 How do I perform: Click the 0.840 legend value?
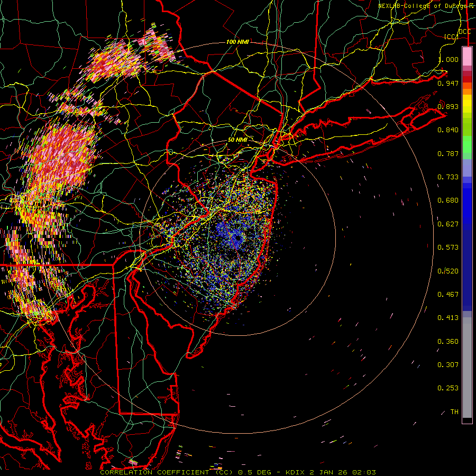coord(448,130)
